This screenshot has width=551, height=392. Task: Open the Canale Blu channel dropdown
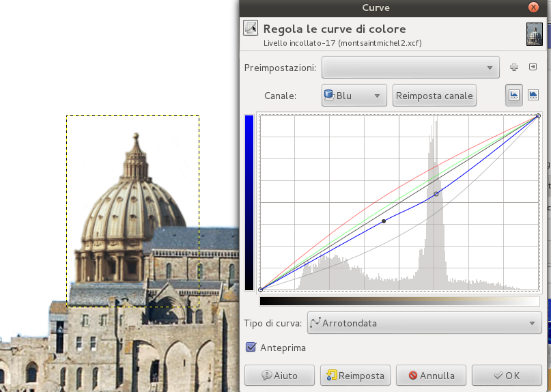(x=354, y=96)
